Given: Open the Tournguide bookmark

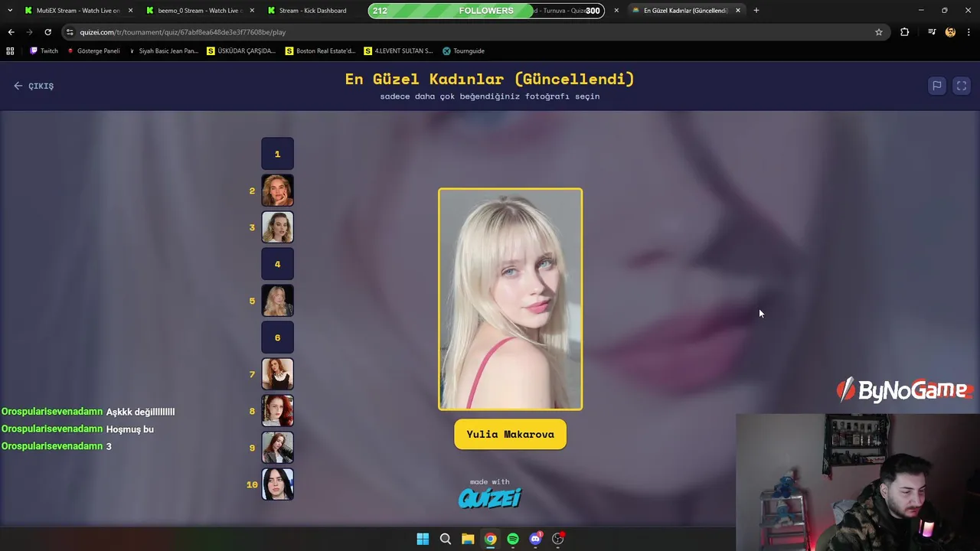Looking at the screenshot, I should [x=463, y=51].
